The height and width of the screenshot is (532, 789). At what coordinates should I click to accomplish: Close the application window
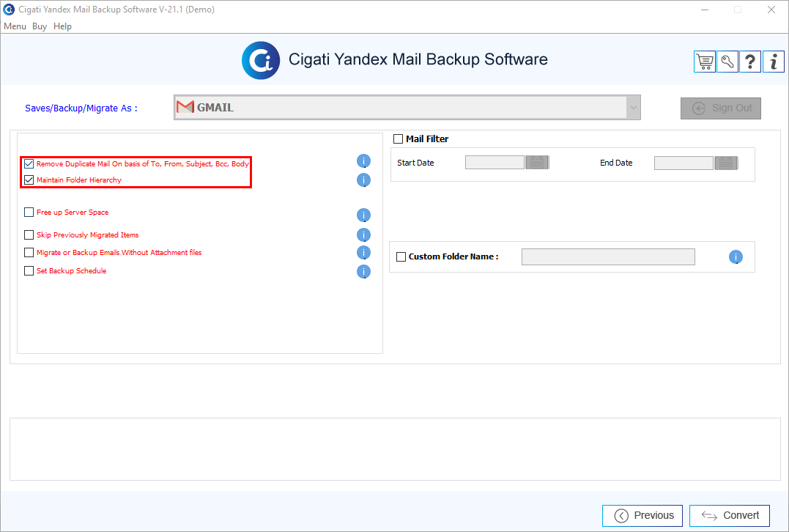point(771,10)
